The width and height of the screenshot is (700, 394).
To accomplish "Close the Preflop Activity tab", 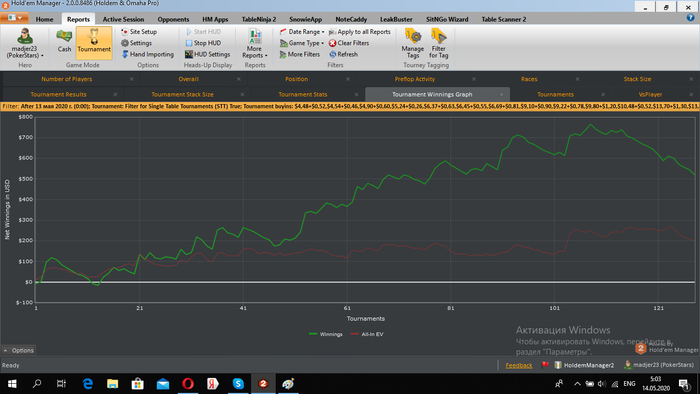I will (474, 79).
